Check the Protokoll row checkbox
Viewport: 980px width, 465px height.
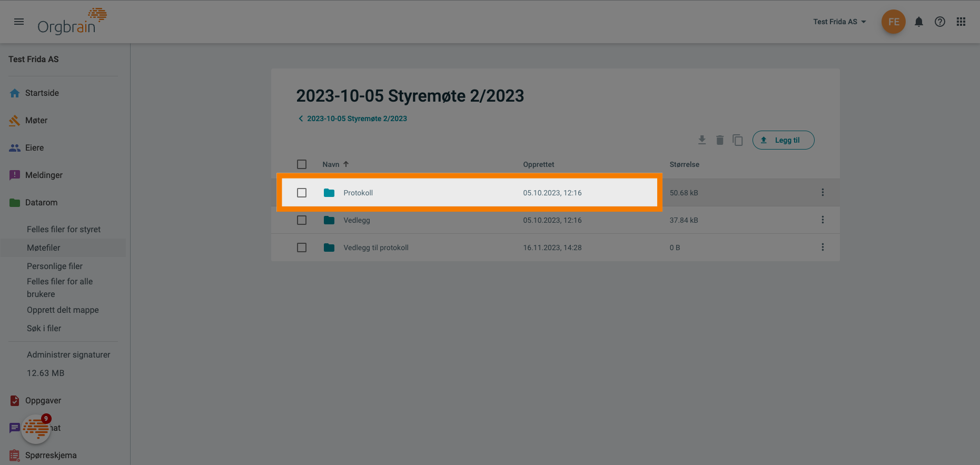[x=302, y=193]
